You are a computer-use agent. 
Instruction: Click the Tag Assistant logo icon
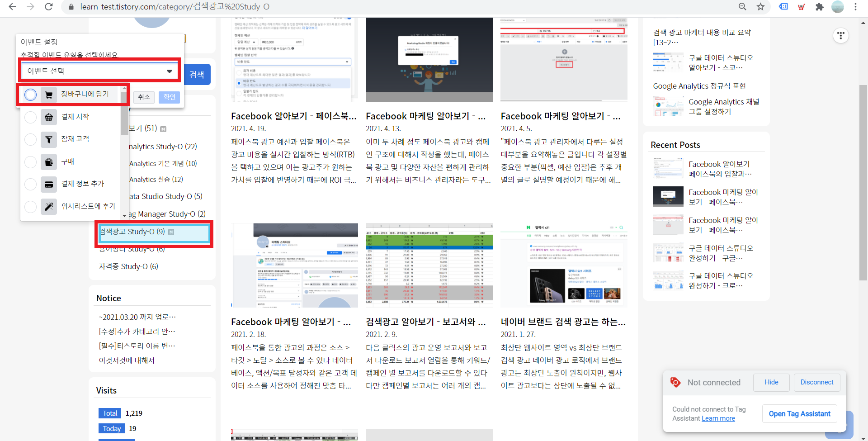click(x=675, y=382)
